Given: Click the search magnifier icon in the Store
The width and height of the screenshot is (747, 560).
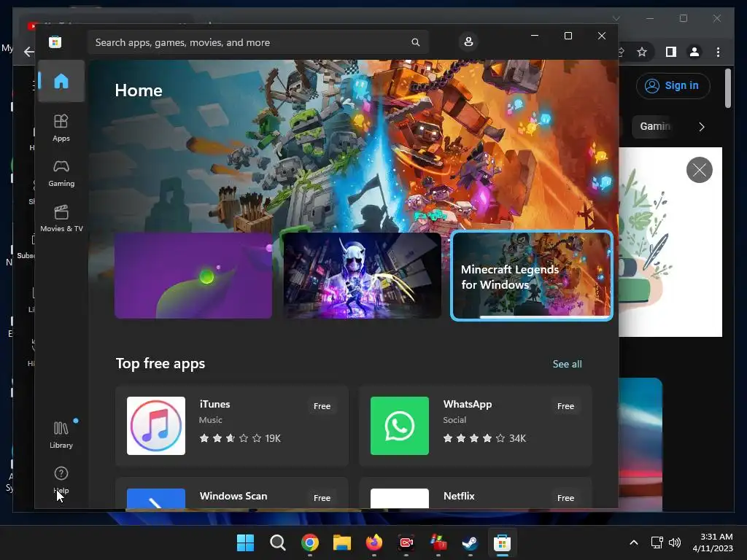Looking at the screenshot, I should 415,42.
